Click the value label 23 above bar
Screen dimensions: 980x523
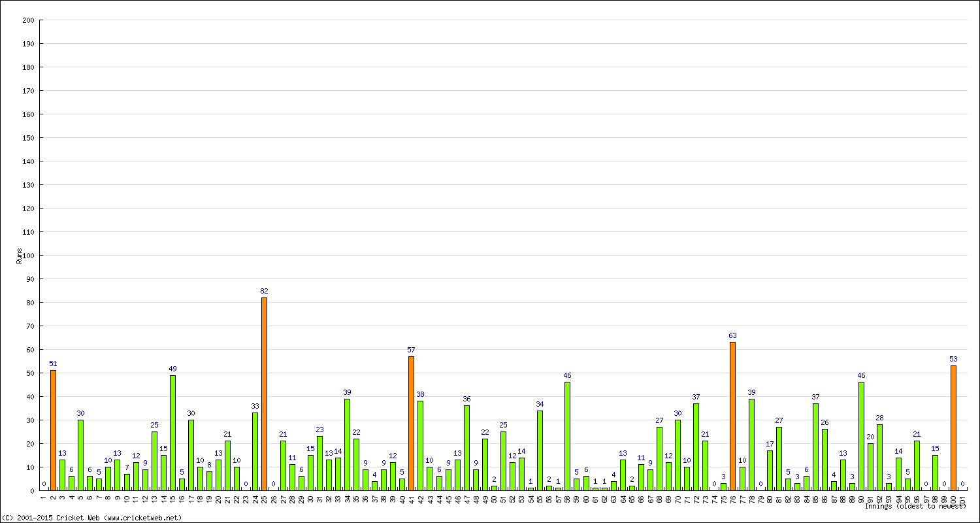(319, 430)
